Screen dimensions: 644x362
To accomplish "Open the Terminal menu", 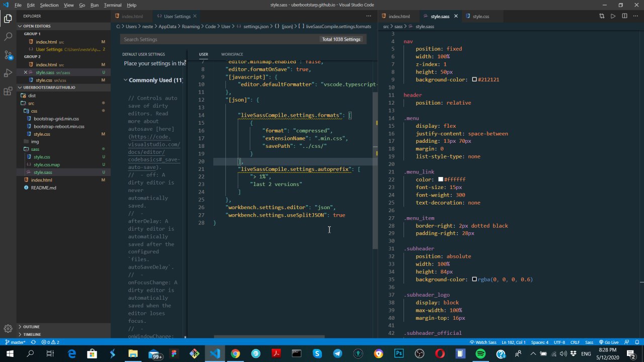I will (x=113, y=5).
